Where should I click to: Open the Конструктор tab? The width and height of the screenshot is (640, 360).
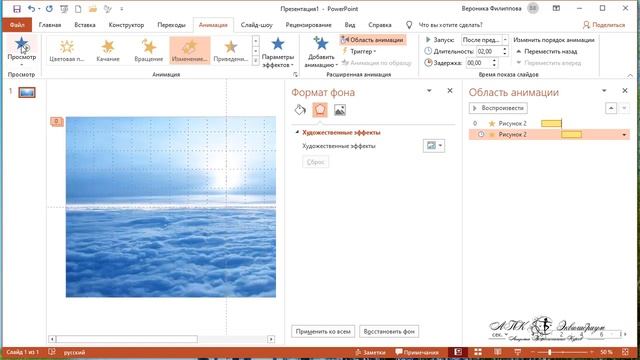tap(126, 25)
